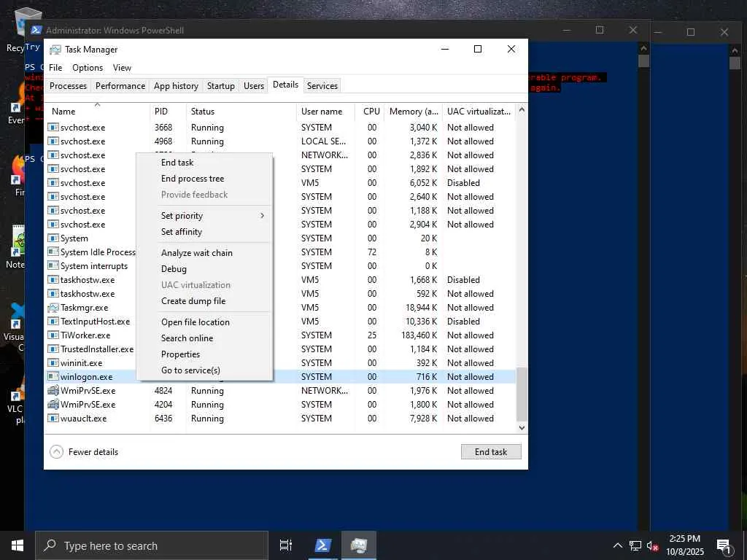The height and width of the screenshot is (560, 747).
Task: Choose Debug in context menu
Action: [174, 269]
